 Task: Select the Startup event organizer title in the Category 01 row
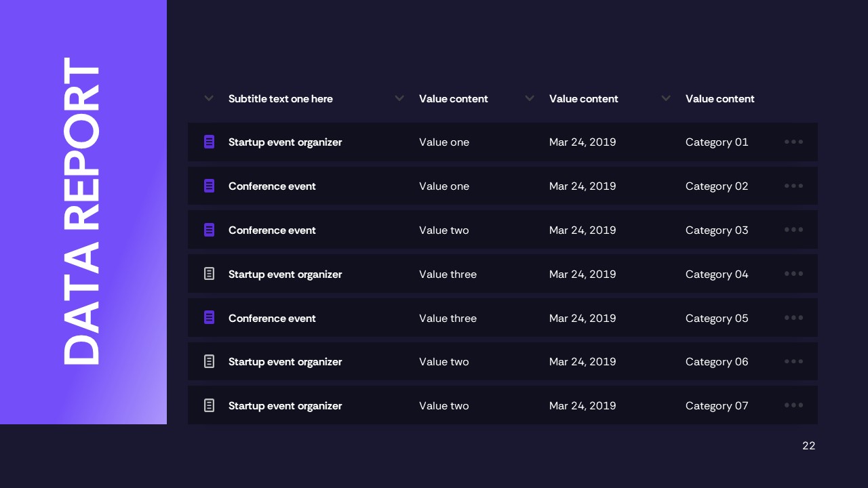tap(285, 142)
